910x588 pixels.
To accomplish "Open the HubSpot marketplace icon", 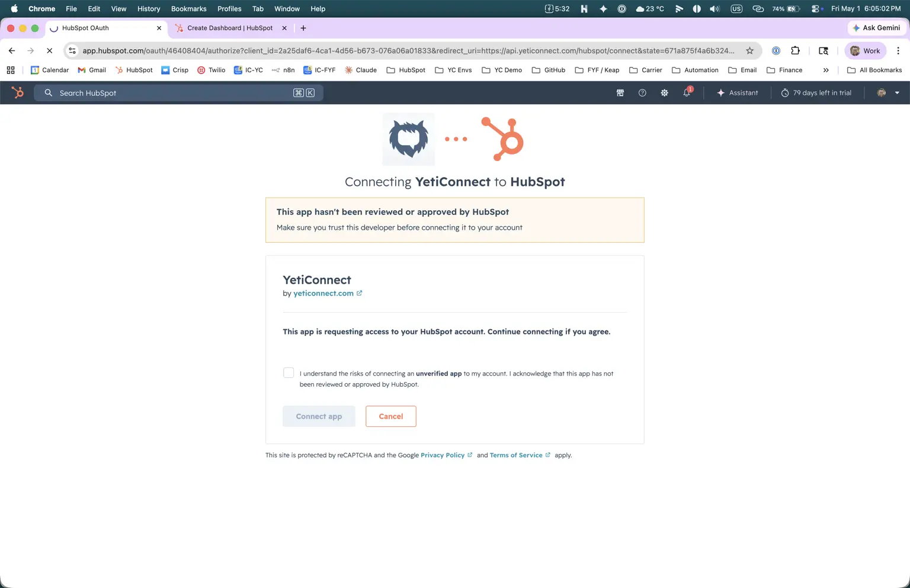I will 620,93.
